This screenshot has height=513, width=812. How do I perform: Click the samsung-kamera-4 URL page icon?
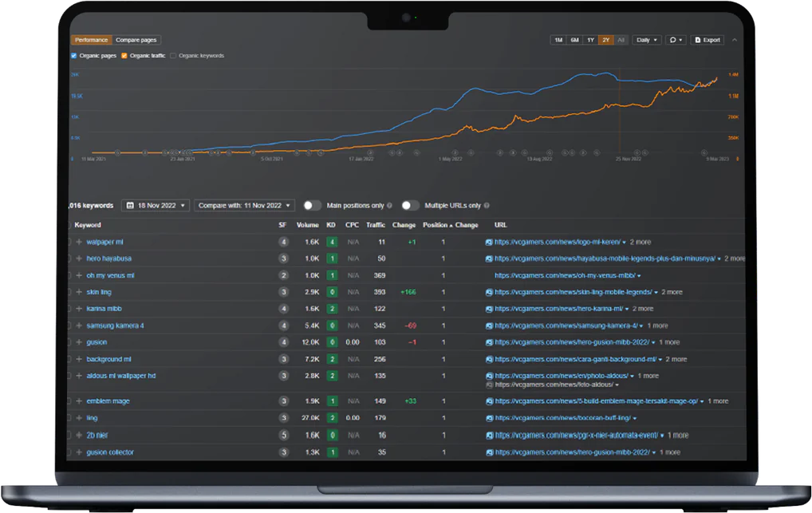coord(489,326)
